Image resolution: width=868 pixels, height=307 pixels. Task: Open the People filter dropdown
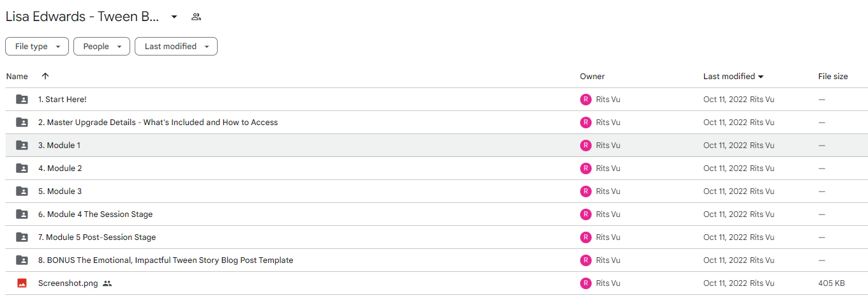101,47
